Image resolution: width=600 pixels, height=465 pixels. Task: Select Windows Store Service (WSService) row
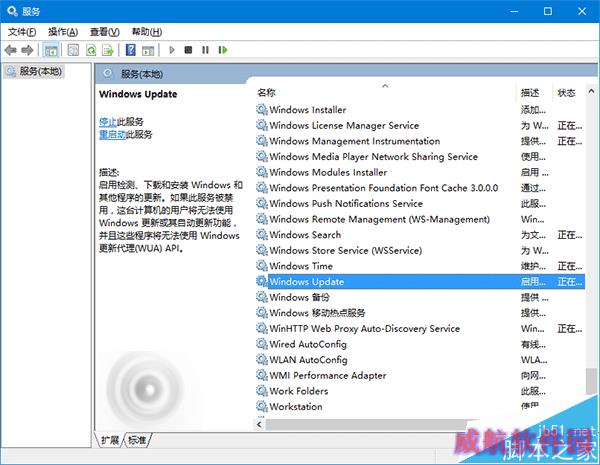tap(420, 250)
